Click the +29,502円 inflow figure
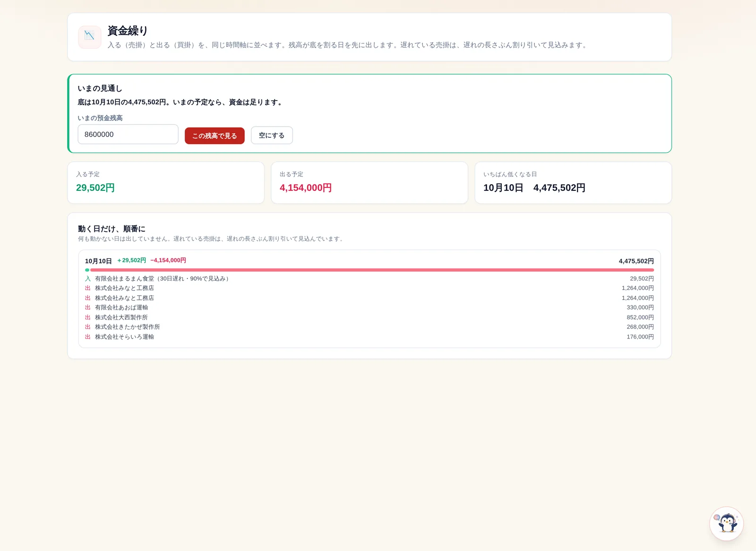Image resolution: width=756 pixels, height=551 pixels. [x=132, y=261]
